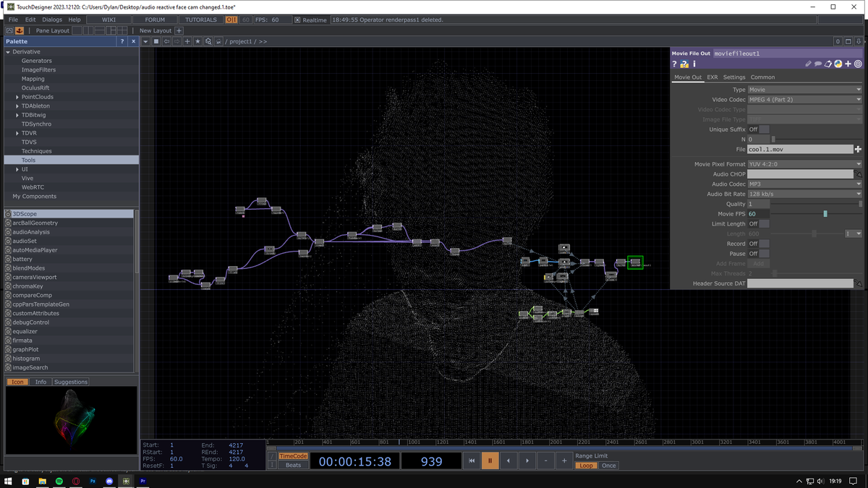
Task: Pause the timeline with the pause button
Action: tap(490, 461)
